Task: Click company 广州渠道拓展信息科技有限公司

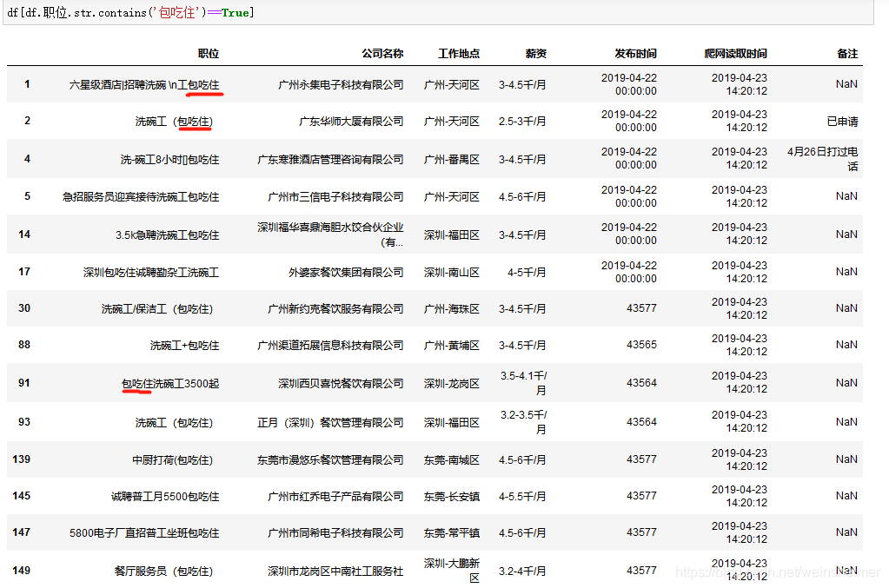Action: click(x=330, y=346)
